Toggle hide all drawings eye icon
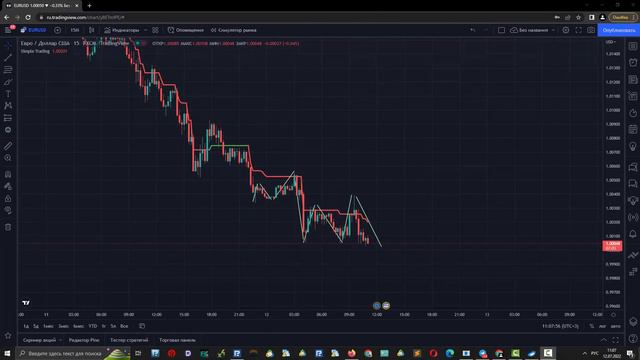This screenshot has width=640, height=360. pyautogui.click(x=8, y=210)
